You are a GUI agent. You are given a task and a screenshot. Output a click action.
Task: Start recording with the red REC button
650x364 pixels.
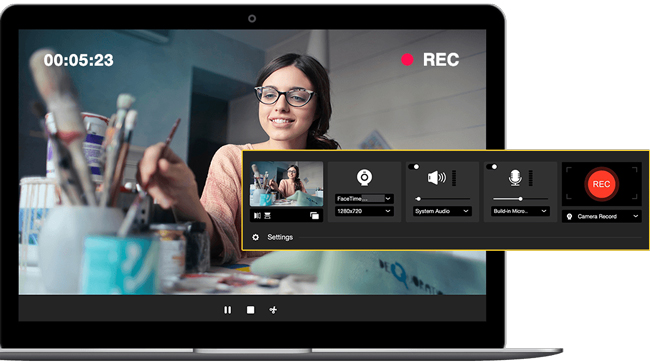[x=601, y=184]
